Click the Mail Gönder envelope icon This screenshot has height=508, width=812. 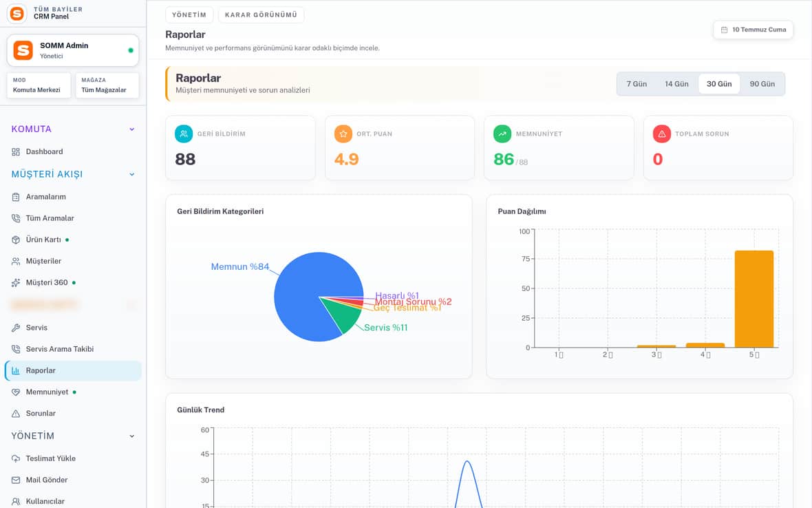tap(16, 480)
